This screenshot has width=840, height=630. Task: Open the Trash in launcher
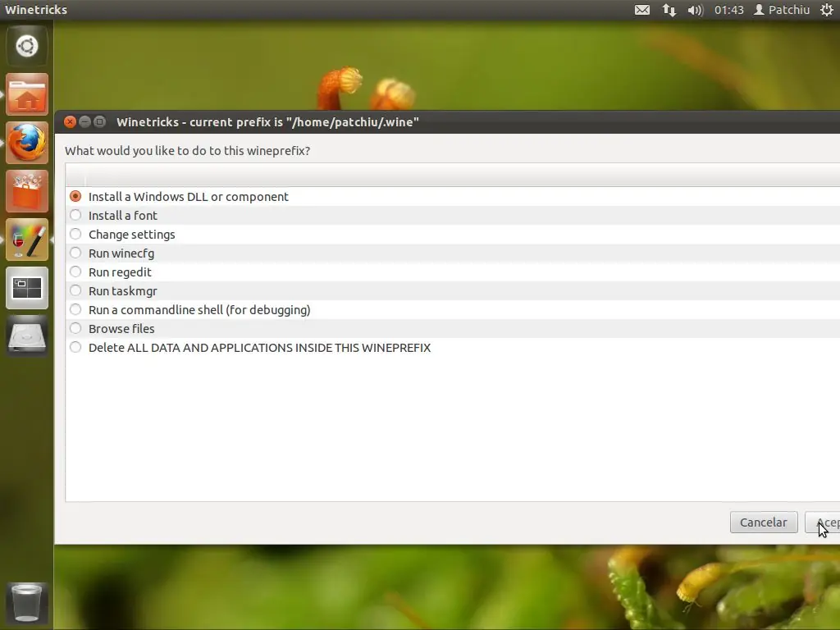point(27,603)
